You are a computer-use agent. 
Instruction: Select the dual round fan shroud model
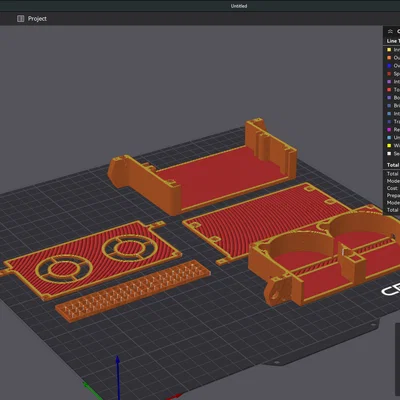[x=325, y=255]
